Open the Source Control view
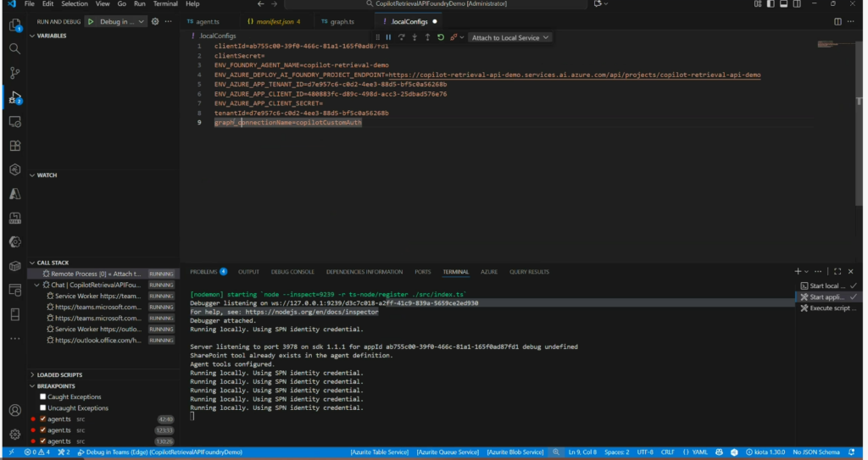The width and height of the screenshot is (868, 460). point(14,73)
